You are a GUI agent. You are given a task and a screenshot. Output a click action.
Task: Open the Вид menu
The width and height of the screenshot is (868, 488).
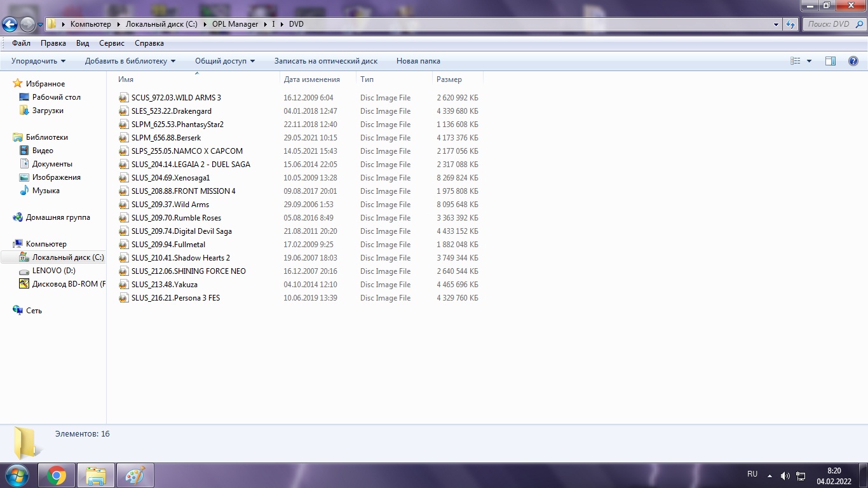pos(83,43)
